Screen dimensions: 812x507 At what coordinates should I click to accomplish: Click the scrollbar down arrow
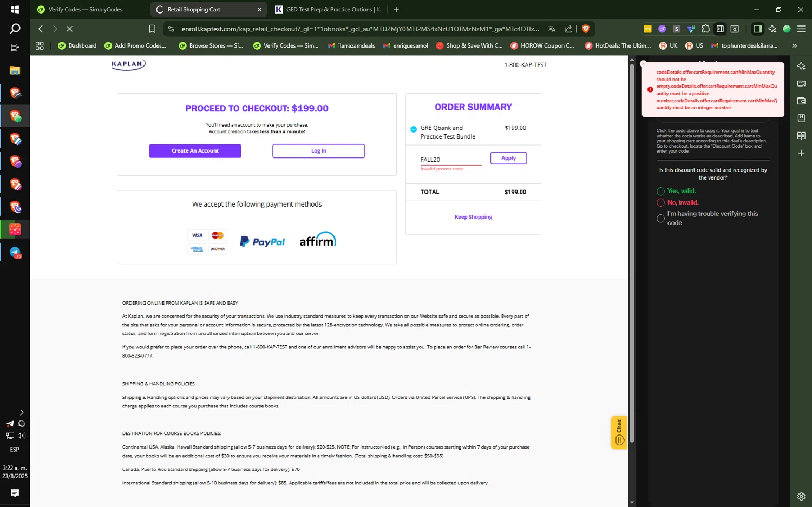[631, 503]
